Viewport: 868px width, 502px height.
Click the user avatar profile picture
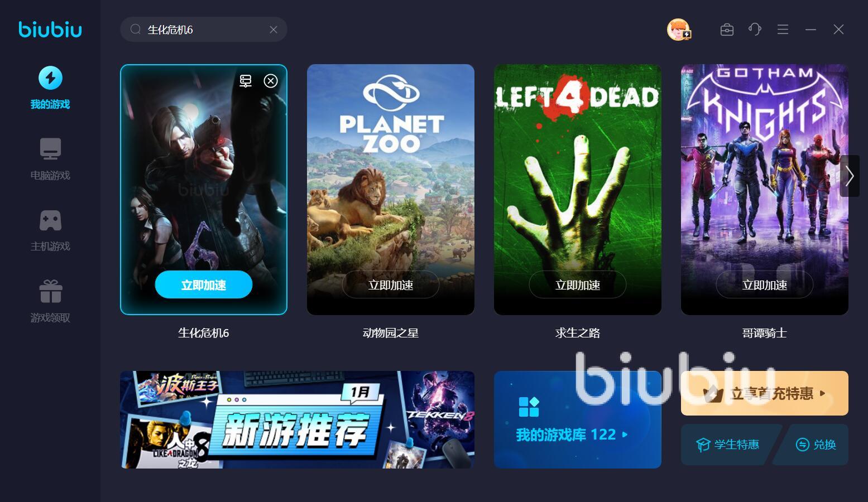coord(679,30)
